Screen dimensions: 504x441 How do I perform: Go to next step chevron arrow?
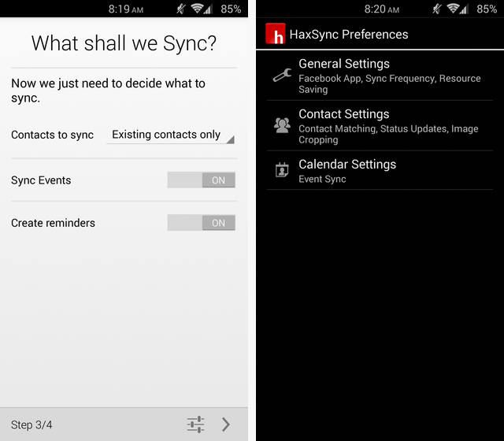coord(226,424)
